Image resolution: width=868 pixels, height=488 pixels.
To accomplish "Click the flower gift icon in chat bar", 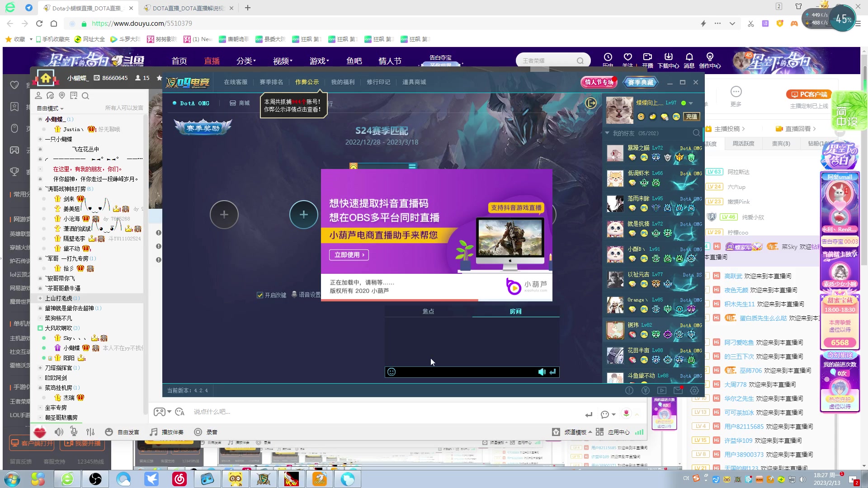I will tap(626, 413).
